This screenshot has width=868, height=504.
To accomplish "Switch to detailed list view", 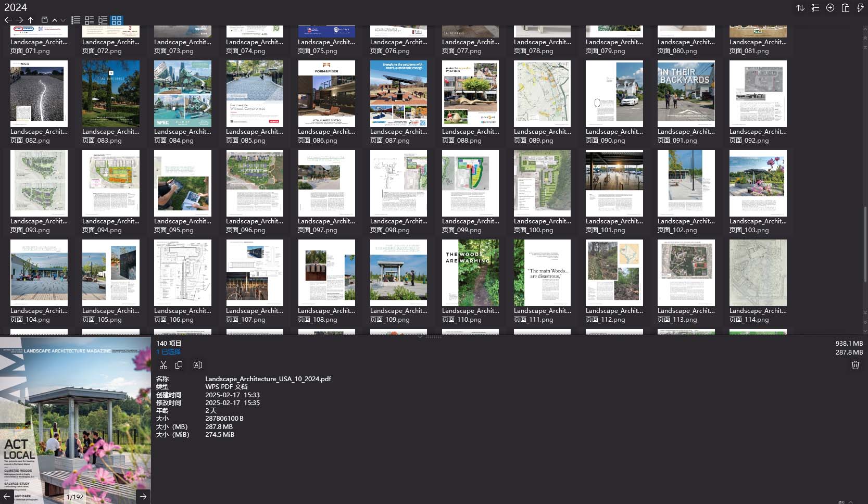I will (76, 20).
